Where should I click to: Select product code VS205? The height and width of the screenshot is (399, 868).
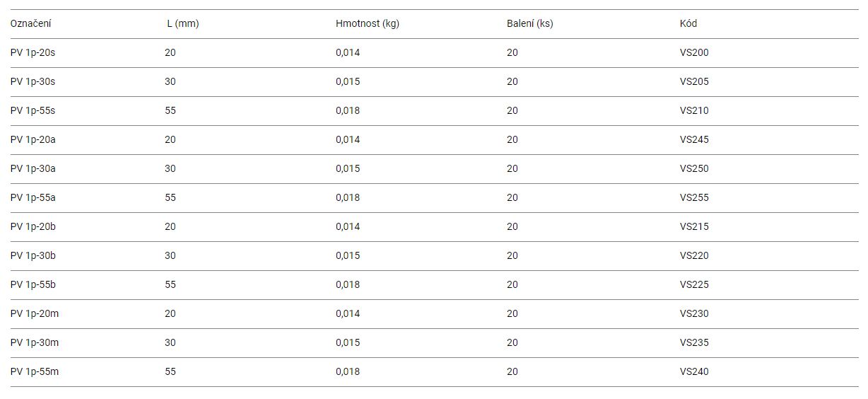point(694,81)
